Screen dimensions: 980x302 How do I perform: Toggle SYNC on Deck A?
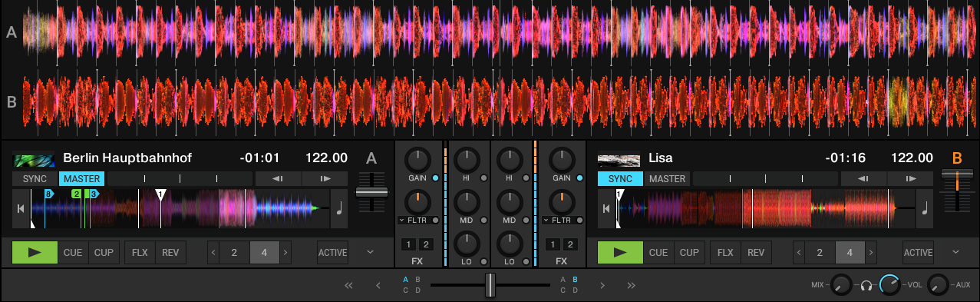click(x=35, y=179)
